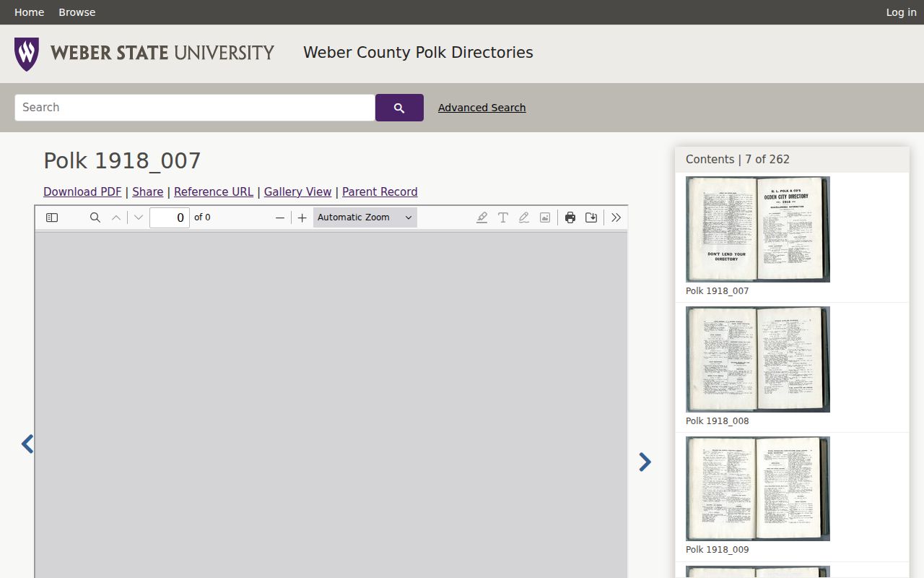Select the add image tool
This screenshot has height=578, width=924.
tap(545, 217)
